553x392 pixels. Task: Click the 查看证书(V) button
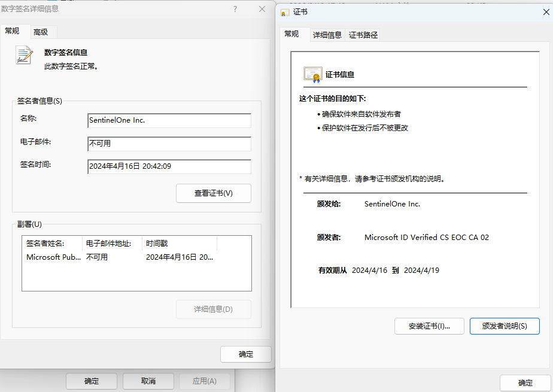[214, 193]
